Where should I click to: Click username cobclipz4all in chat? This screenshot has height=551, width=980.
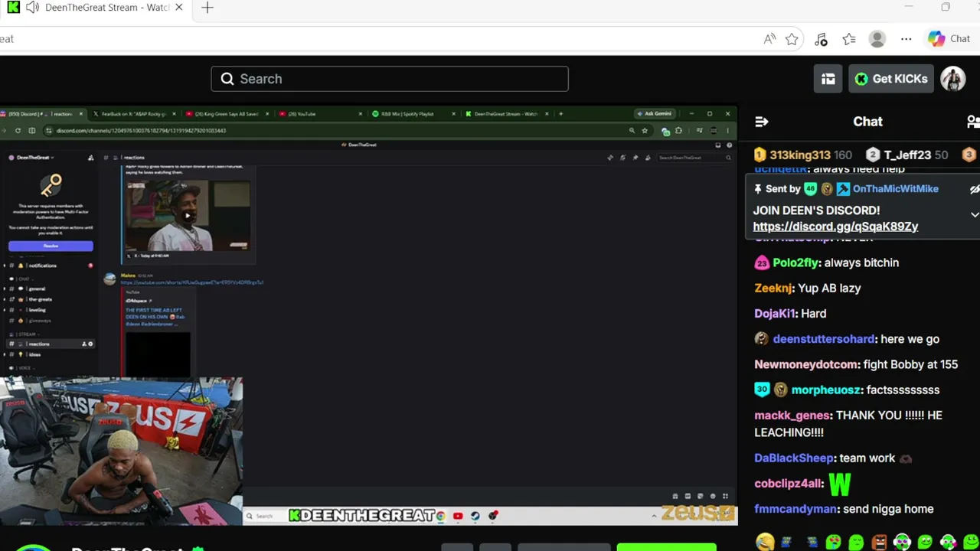pyautogui.click(x=788, y=484)
